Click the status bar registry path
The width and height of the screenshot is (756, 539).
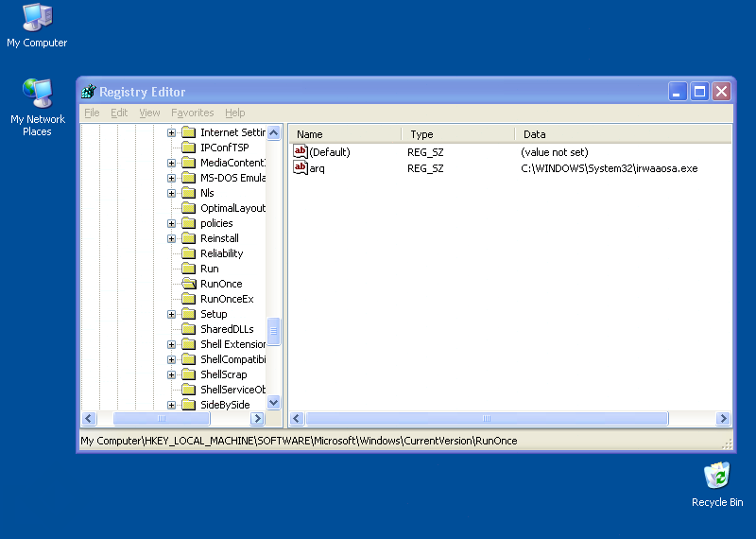pyautogui.click(x=299, y=441)
